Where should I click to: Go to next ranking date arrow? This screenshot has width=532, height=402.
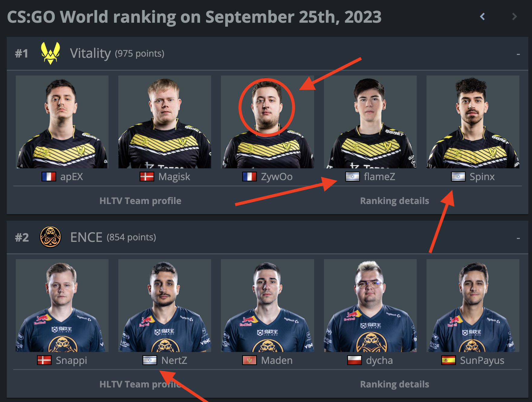[x=514, y=16]
